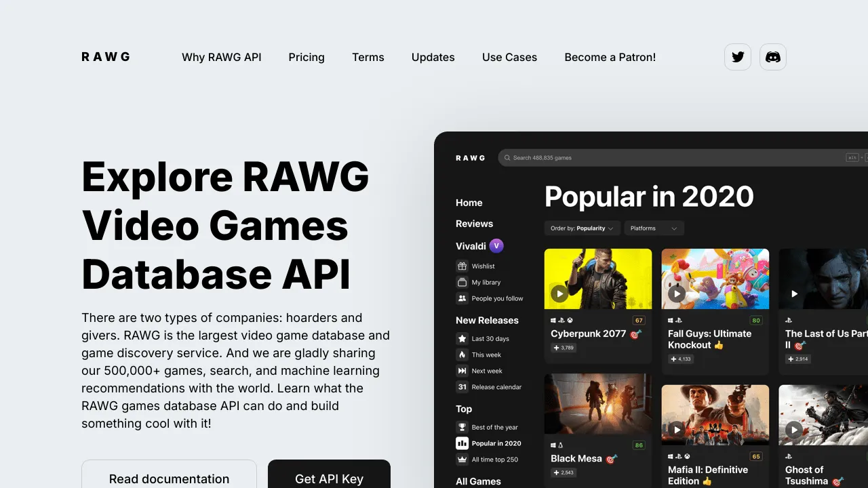
Task: Click the All time top 250 crown icon
Action: click(462, 460)
